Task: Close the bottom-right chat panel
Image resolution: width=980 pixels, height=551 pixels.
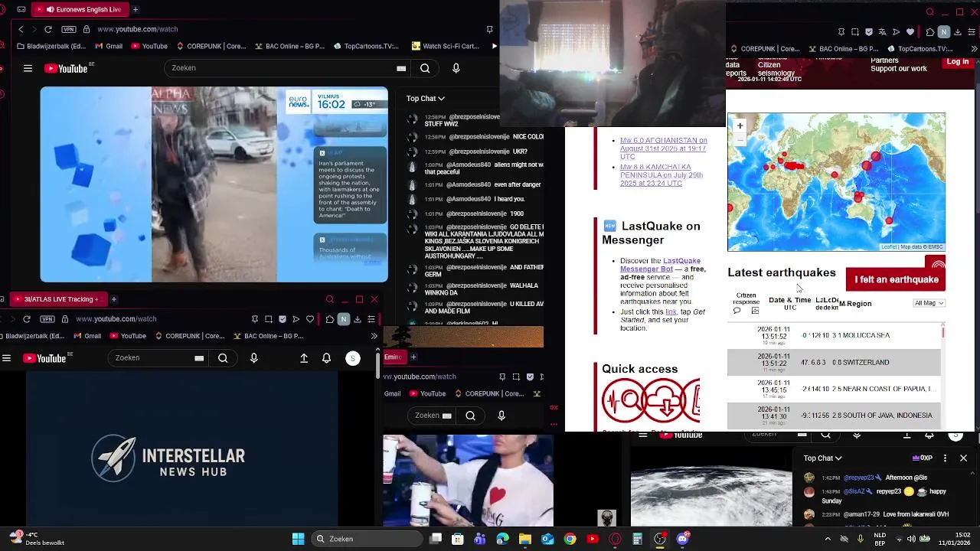Action: coord(963,458)
